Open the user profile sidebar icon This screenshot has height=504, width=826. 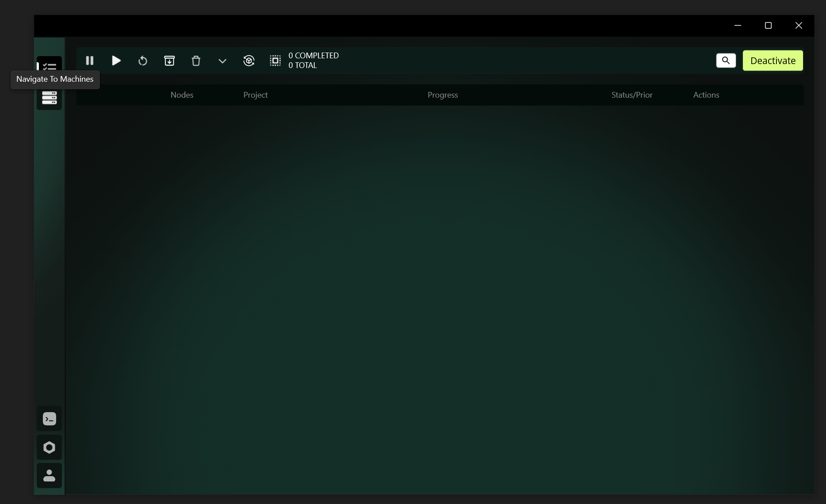pos(49,476)
